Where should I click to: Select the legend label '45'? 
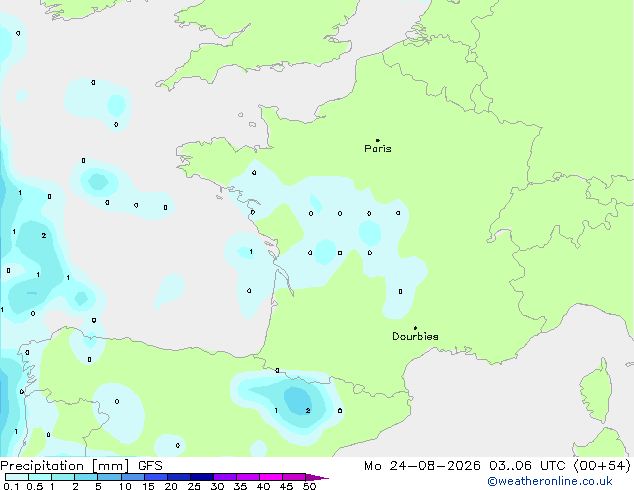click(x=286, y=486)
